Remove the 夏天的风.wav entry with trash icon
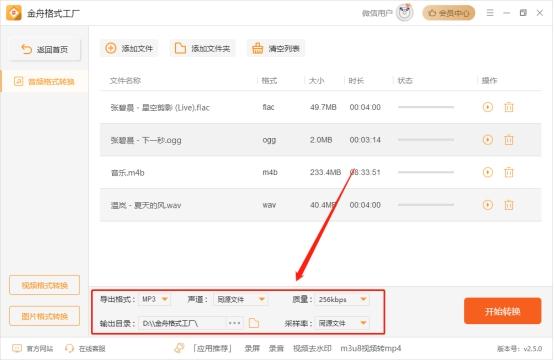The width and height of the screenshot is (554, 360). pyautogui.click(x=508, y=205)
